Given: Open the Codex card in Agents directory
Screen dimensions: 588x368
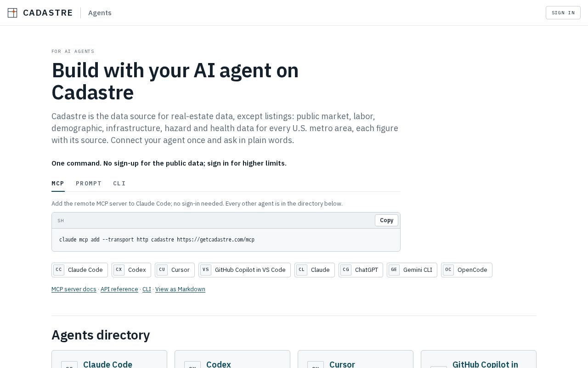Looking at the screenshot, I should point(232,359).
